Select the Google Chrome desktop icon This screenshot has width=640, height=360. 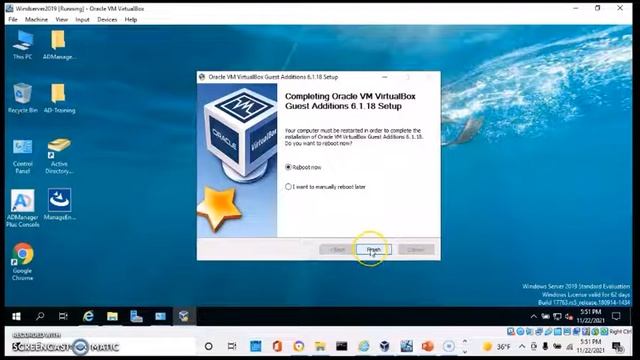coord(22,262)
